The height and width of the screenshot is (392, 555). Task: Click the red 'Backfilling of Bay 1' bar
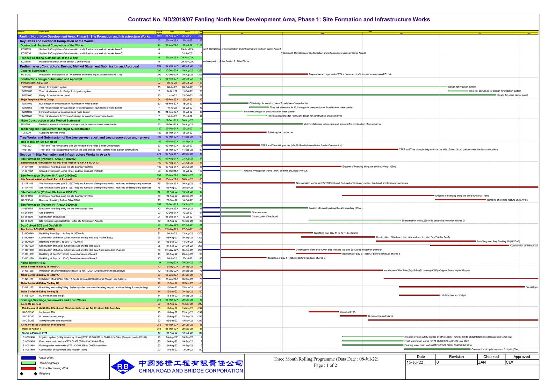click(244, 258)
